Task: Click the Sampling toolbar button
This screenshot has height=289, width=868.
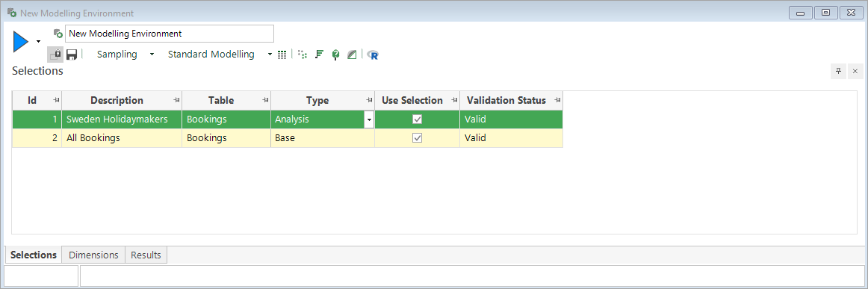Action: pos(117,55)
